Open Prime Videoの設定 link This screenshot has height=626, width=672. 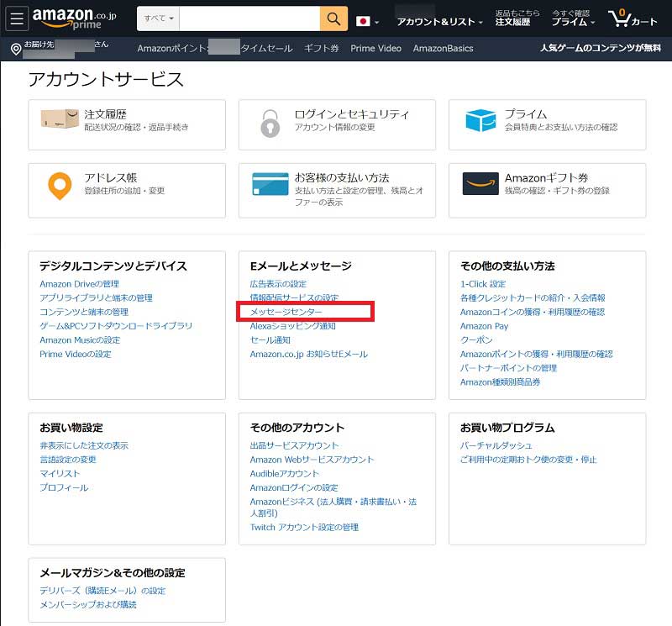(76, 354)
